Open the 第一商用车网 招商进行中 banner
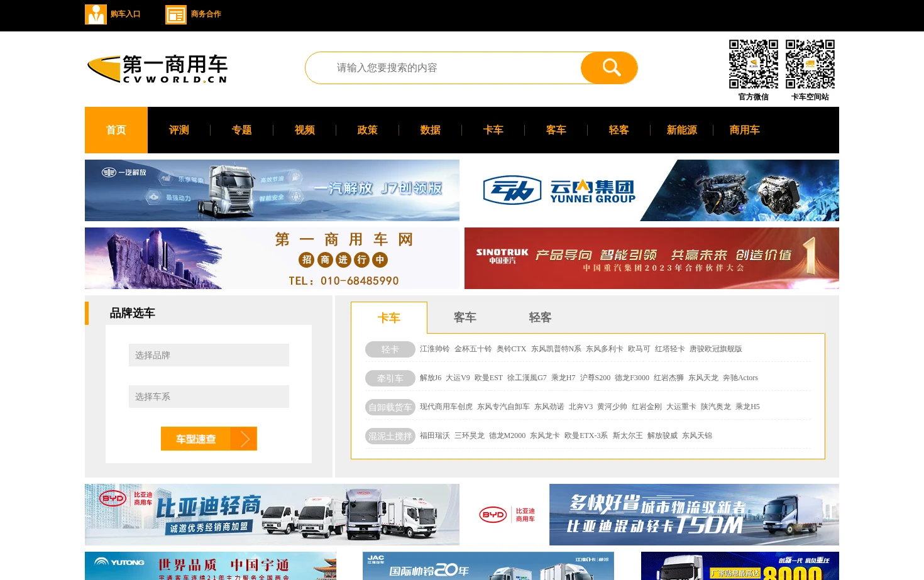The height and width of the screenshot is (580, 924). tap(272, 258)
